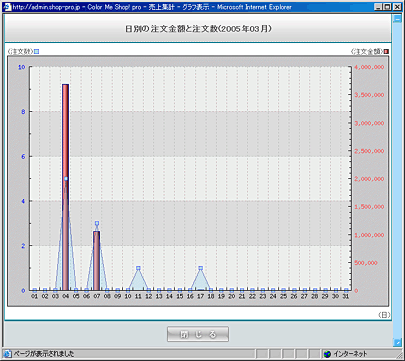Click the page icon in the status bar
405x361 pixels.
(x=7, y=354)
